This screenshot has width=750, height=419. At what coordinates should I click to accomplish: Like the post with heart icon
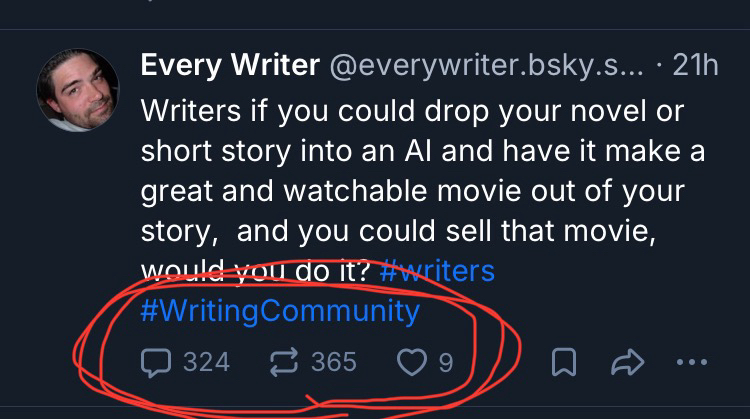[411, 361]
